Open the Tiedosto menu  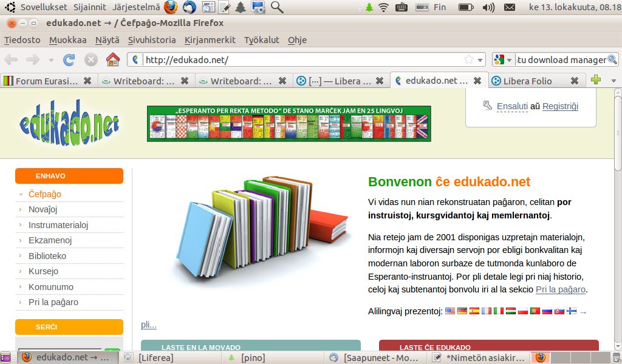22,40
